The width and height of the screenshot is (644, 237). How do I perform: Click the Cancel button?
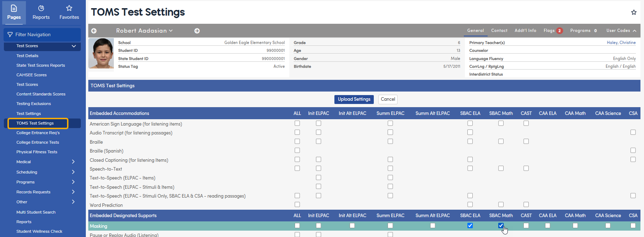388,99
